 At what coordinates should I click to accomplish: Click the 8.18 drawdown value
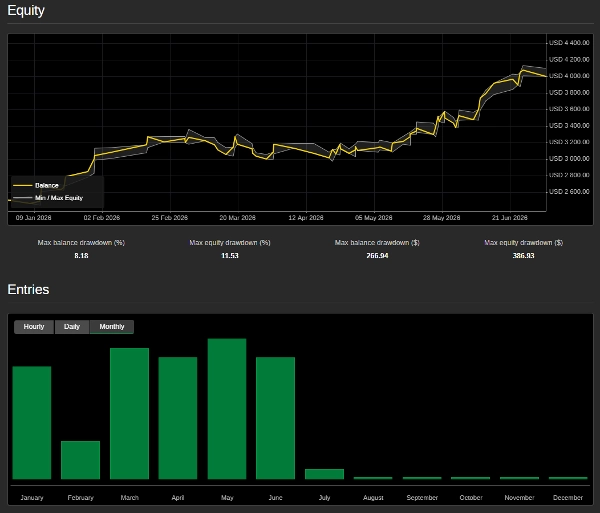[x=81, y=256]
